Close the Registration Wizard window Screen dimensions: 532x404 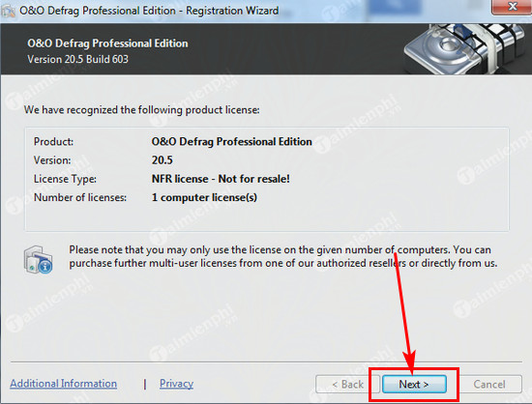512,7
